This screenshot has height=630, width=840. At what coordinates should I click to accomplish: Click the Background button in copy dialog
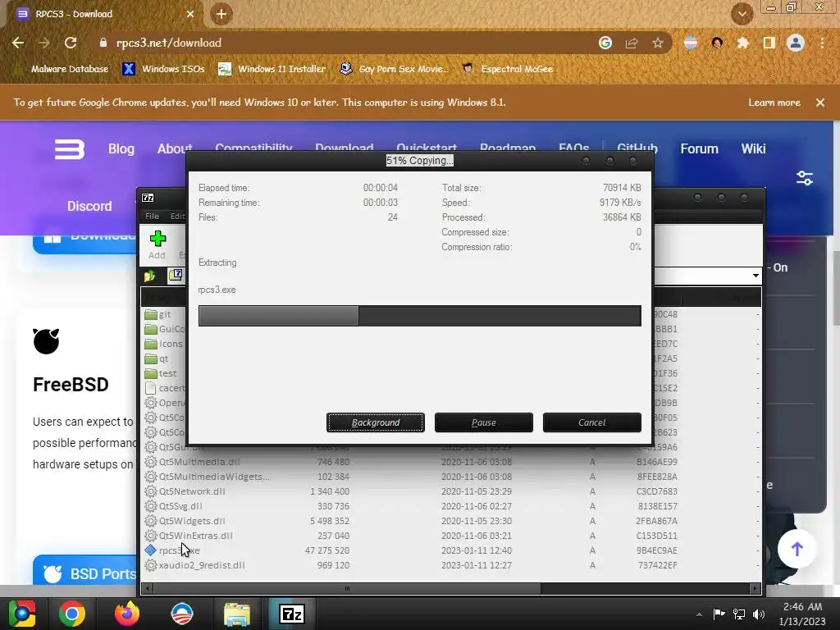click(x=376, y=422)
